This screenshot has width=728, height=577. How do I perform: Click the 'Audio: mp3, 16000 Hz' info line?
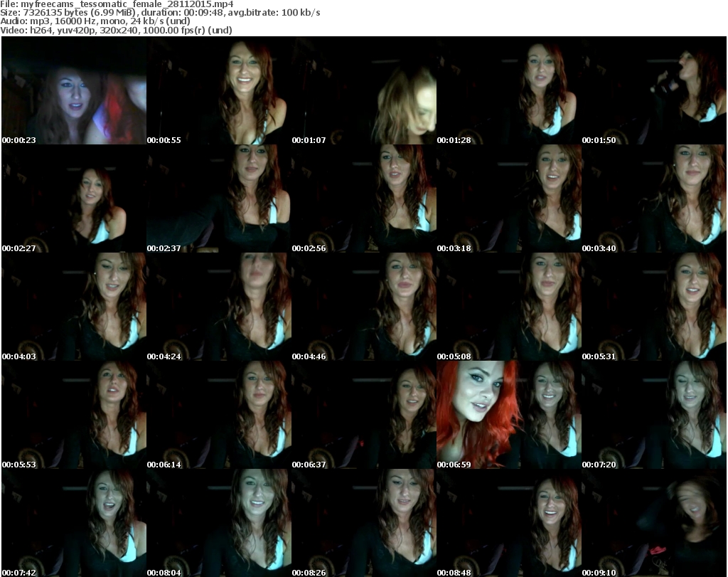click(95, 21)
